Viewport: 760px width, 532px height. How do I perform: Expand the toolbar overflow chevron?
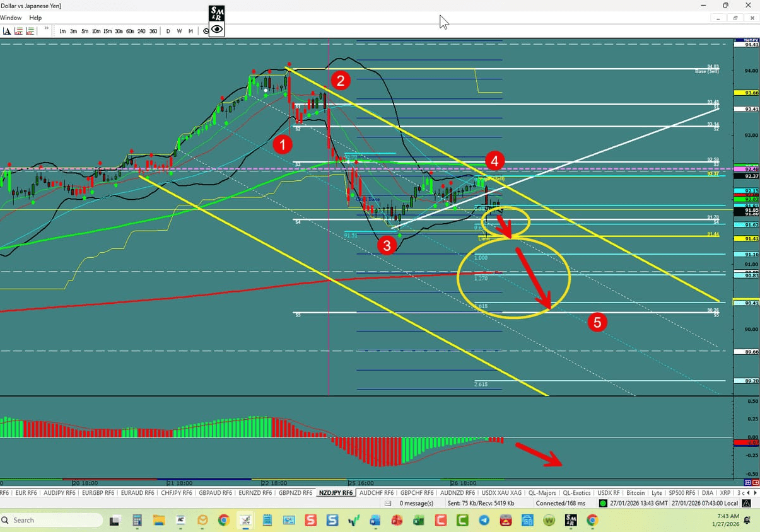click(45, 28)
